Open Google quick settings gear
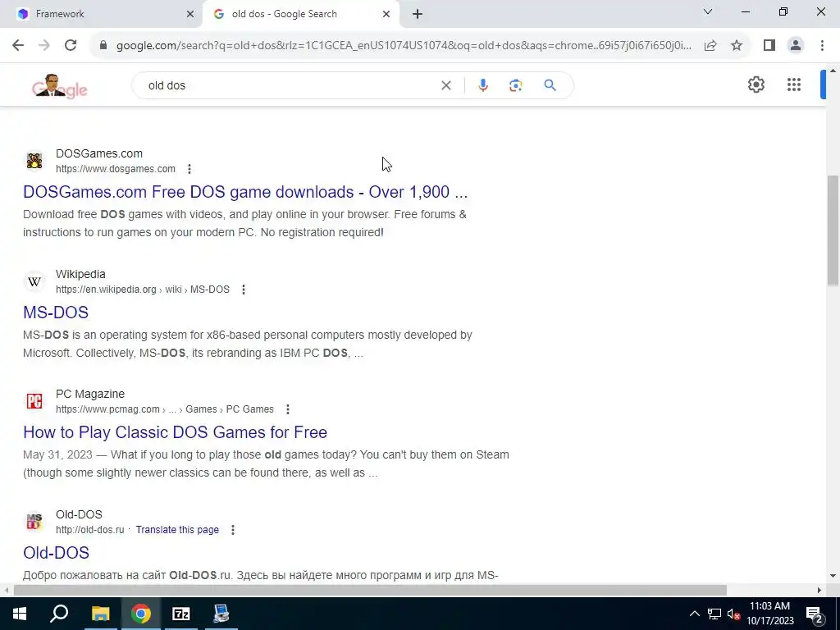This screenshot has height=630, width=840. [756, 84]
